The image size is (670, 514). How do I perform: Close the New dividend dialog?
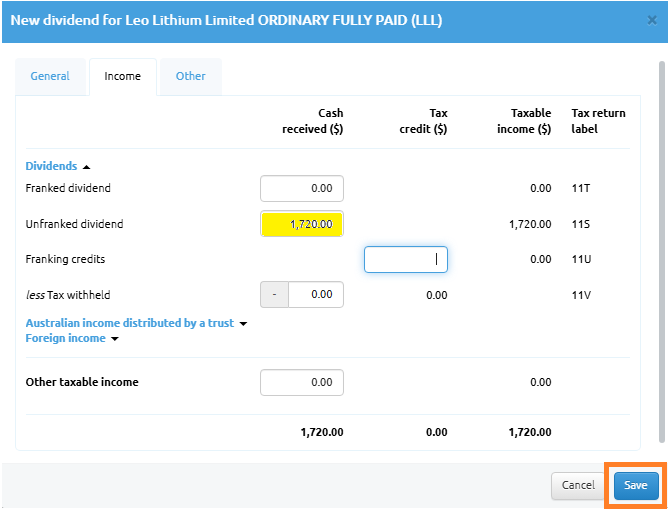click(652, 20)
